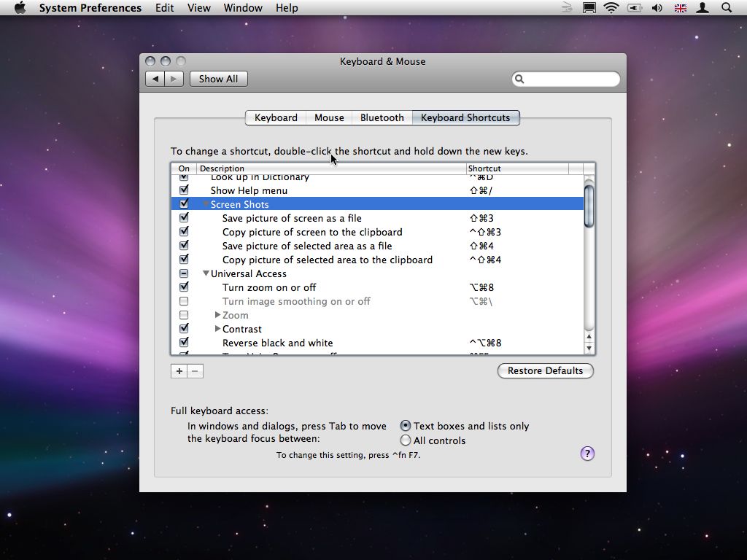747x560 pixels.
Task: Select Copy picture of screen to the clipboard
Action: [377, 232]
